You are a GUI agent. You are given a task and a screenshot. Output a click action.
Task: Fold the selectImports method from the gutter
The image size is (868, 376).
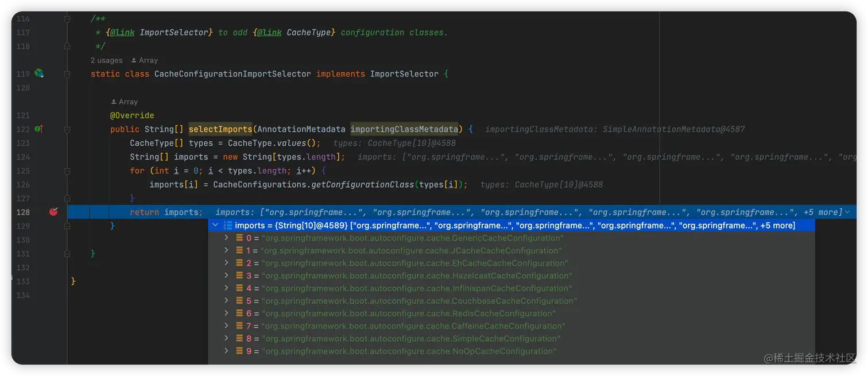pyautogui.click(x=67, y=129)
